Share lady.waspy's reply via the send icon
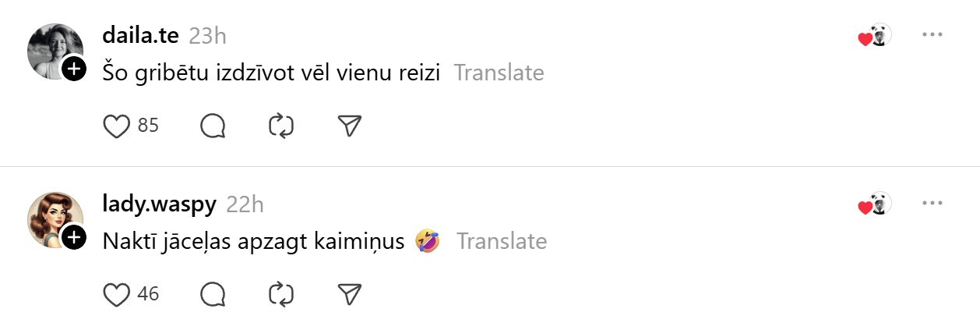Screen dimensions: 980x323 [x=350, y=294]
